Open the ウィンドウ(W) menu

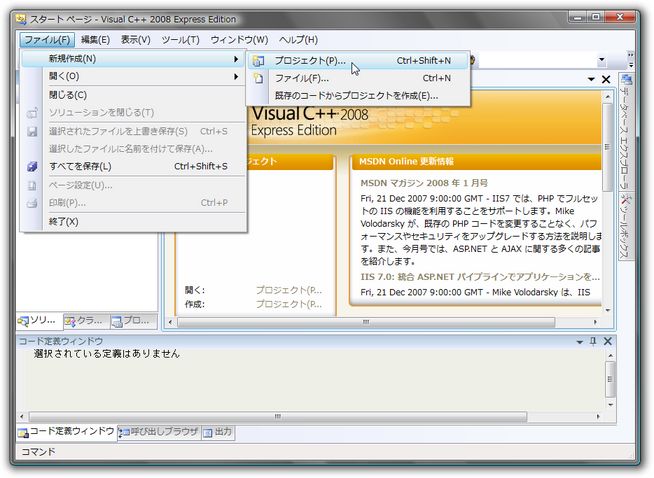[x=239, y=40]
